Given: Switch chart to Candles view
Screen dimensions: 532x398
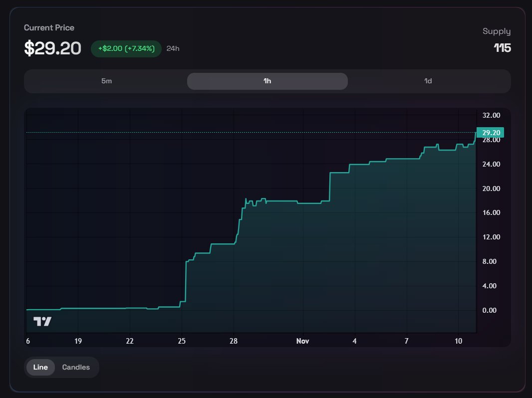Looking at the screenshot, I should [x=76, y=367].
